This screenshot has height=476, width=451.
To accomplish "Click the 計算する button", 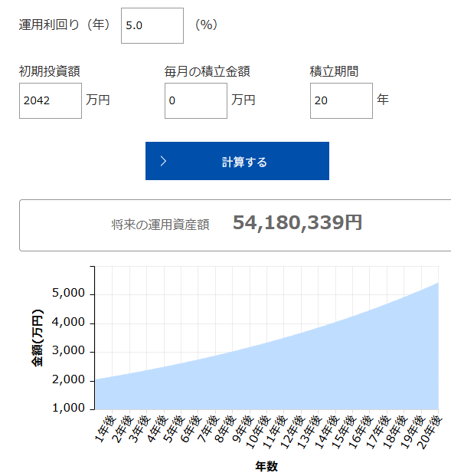I will tap(237, 161).
